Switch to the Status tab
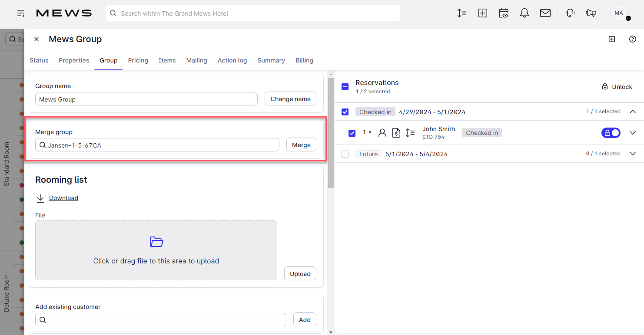The width and height of the screenshot is (644, 335). (x=39, y=60)
